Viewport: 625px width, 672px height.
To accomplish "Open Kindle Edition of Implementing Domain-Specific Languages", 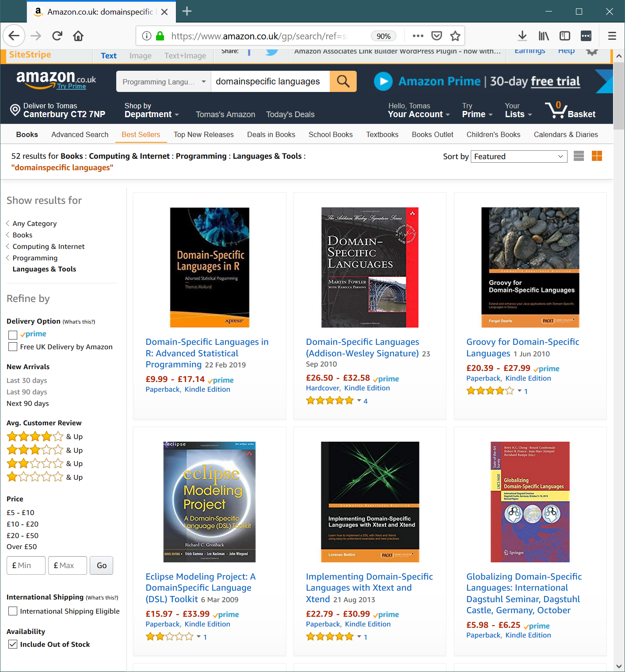I will 368,624.
